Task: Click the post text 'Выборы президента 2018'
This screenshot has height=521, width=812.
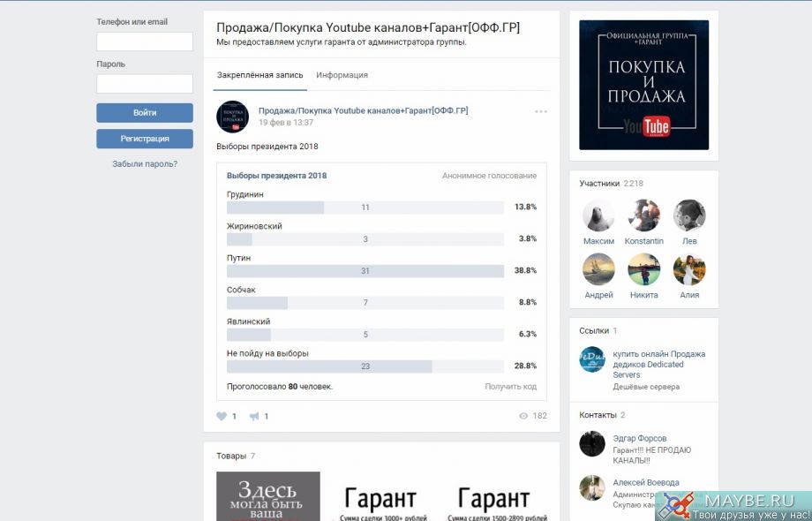Action: pos(267,147)
